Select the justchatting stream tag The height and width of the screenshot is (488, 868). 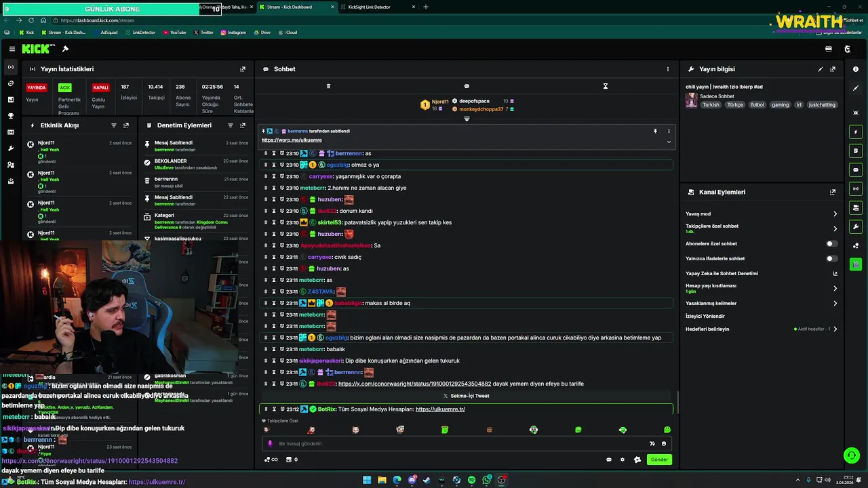(x=823, y=105)
